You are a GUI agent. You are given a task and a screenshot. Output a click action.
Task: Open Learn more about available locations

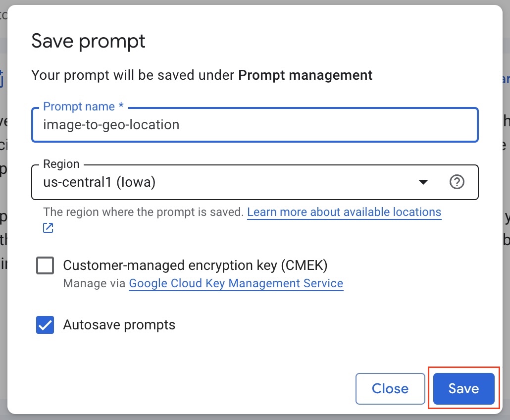coord(344,212)
